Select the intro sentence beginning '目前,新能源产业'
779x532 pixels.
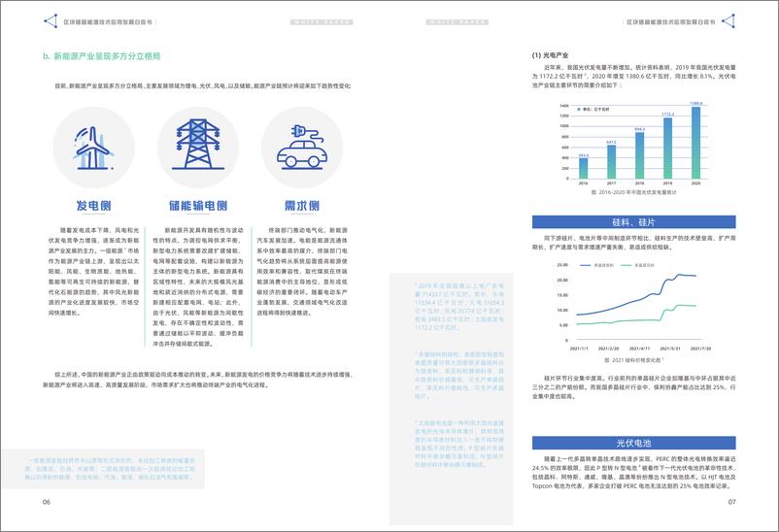coord(203,86)
